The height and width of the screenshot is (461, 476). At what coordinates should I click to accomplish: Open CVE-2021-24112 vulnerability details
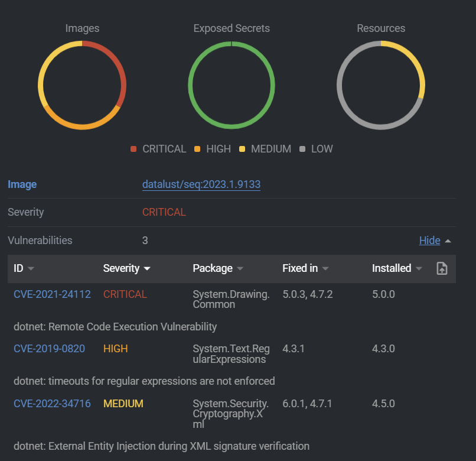click(x=52, y=294)
